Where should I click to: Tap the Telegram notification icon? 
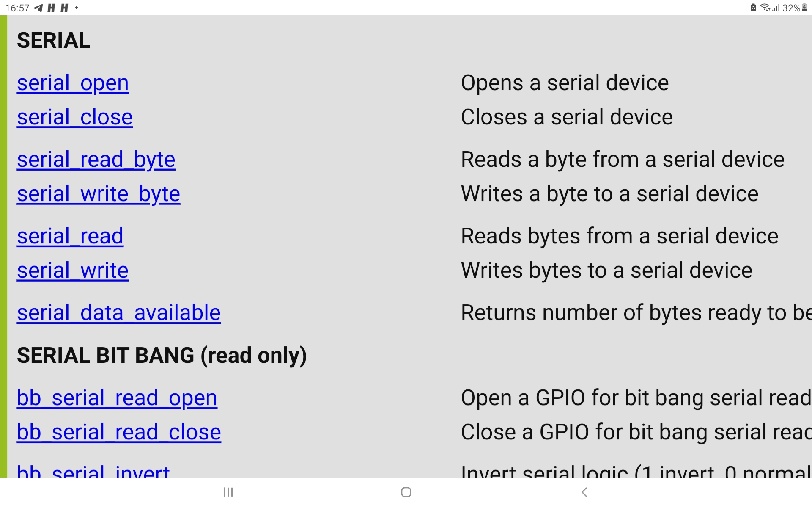38,8
